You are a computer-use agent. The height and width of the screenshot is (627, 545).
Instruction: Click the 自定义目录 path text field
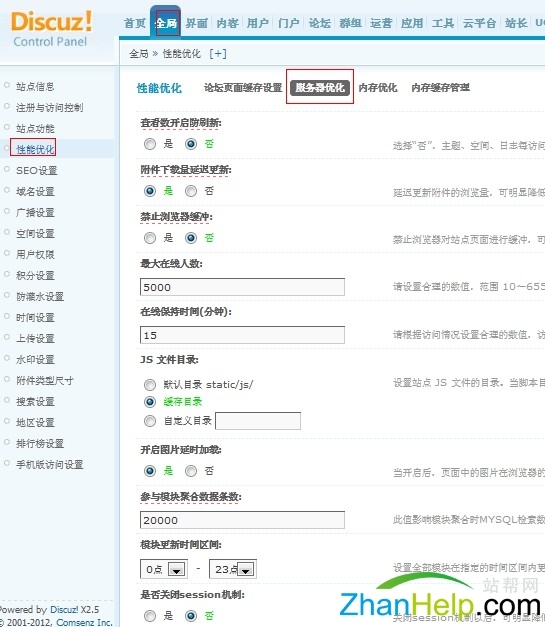[x=258, y=421]
